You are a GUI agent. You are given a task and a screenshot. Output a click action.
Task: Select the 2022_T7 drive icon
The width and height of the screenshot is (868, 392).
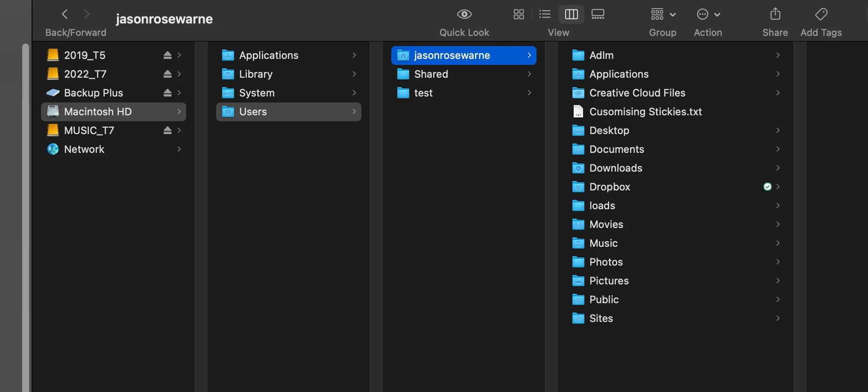[53, 74]
